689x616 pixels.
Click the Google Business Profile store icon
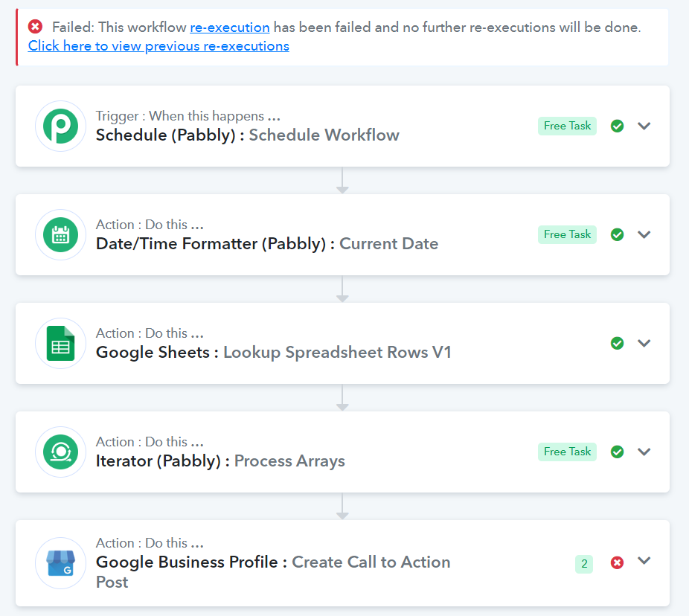[x=60, y=563]
